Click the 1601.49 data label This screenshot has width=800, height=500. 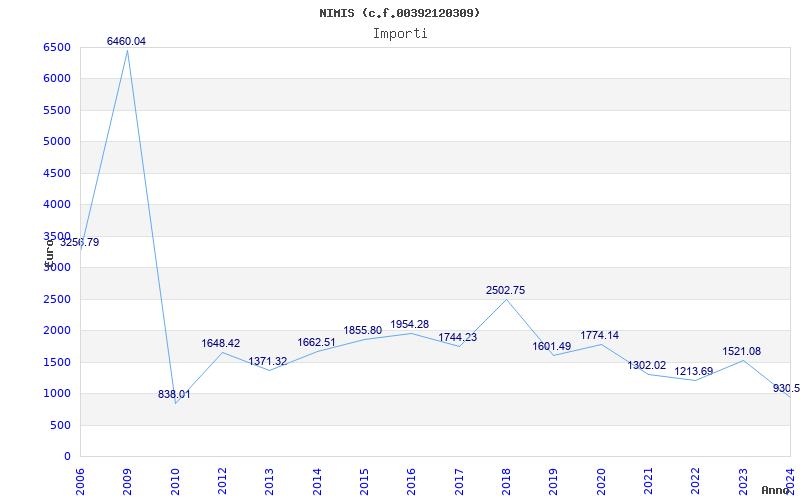pyautogui.click(x=552, y=346)
